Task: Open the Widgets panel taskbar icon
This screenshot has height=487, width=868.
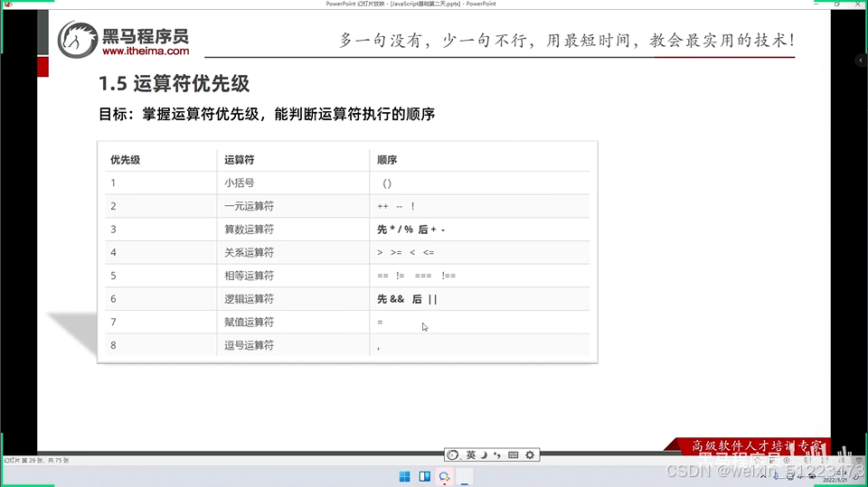Action: pos(425,476)
